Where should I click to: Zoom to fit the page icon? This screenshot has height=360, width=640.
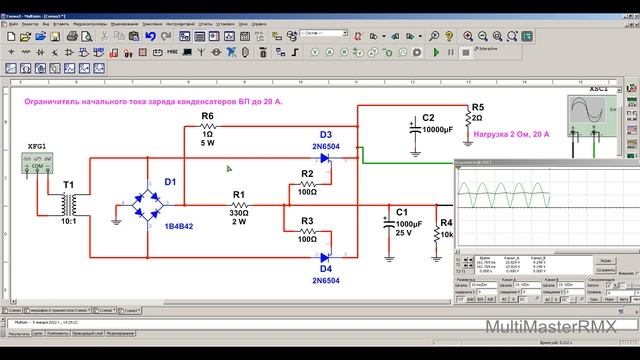point(512,36)
